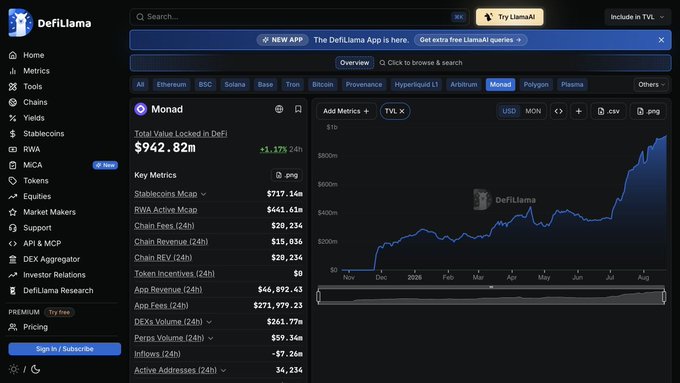The image size is (680, 383).
Task: Select the Arbitrum chain tab
Action: click(x=464, y=85)
